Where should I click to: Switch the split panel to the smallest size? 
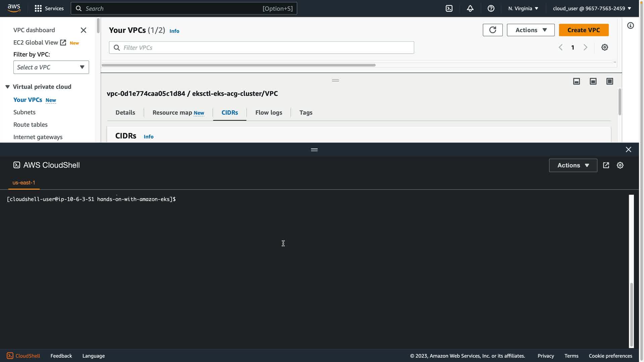(576, 81)
